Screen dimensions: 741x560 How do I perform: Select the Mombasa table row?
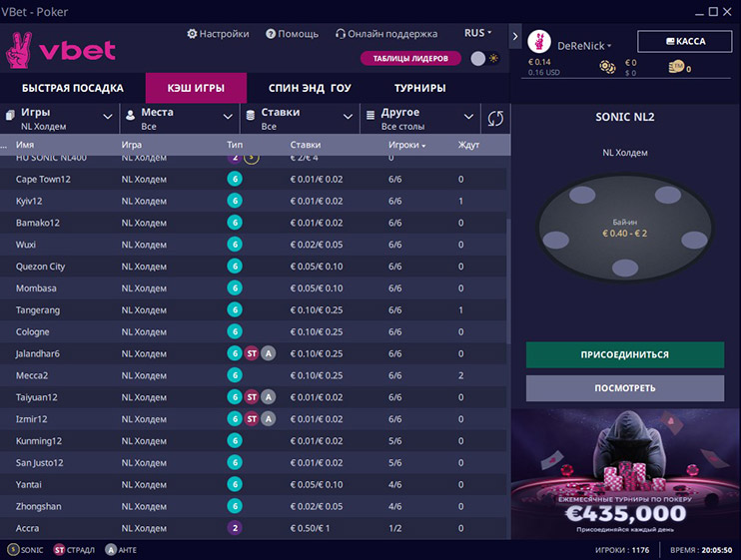coord(254,288)
